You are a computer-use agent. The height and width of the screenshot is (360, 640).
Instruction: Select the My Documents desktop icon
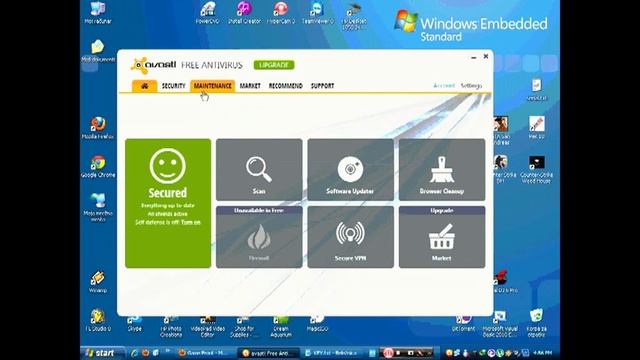pos(98,50)
